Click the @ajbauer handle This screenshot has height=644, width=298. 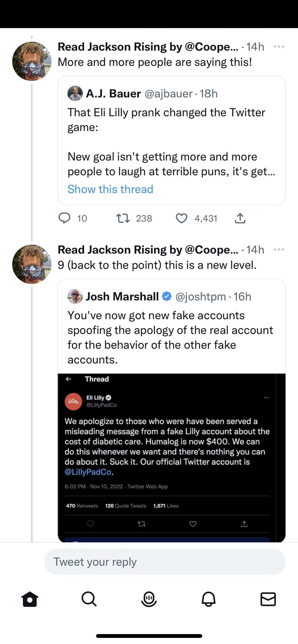pyautogui.click(x=169, y=94)
